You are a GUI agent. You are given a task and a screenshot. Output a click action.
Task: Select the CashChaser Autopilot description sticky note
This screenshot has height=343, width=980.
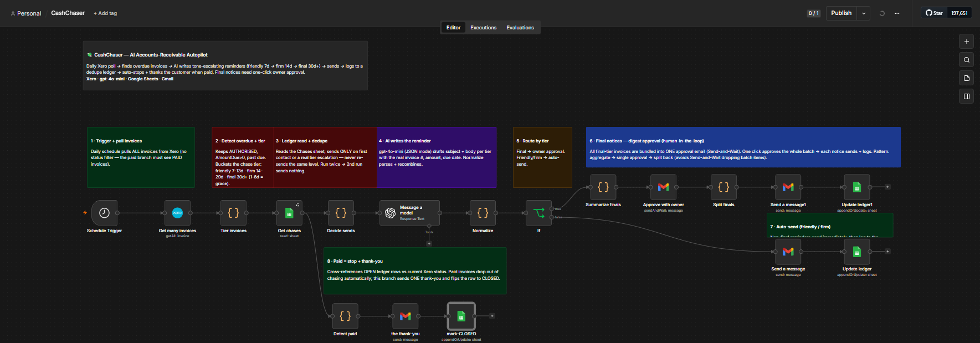click(x=225, y=65)
